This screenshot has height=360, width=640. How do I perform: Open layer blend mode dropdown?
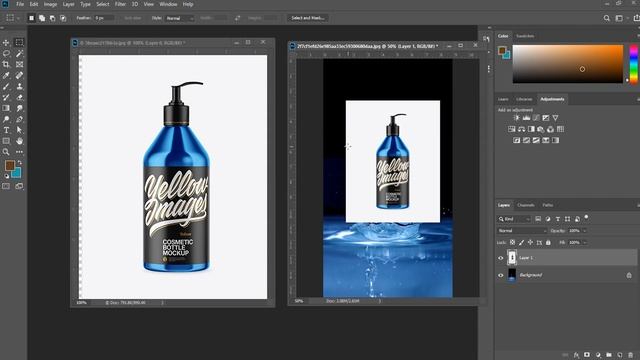coord(522,231)
